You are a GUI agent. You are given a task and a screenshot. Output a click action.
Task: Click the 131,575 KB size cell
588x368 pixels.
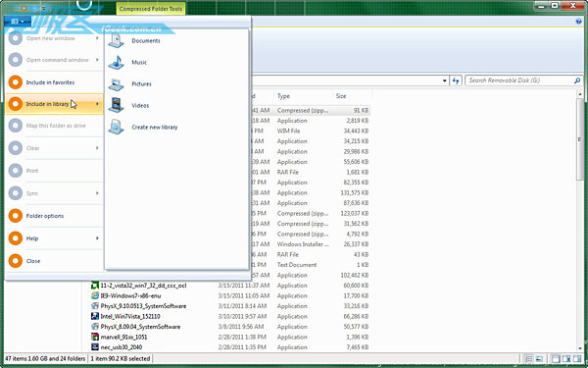point(355,192)
